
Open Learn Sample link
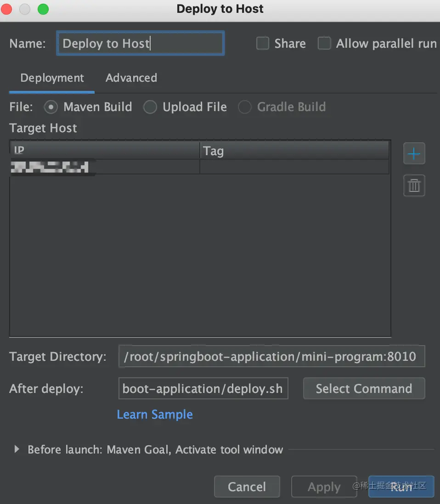tap(155, 414)
